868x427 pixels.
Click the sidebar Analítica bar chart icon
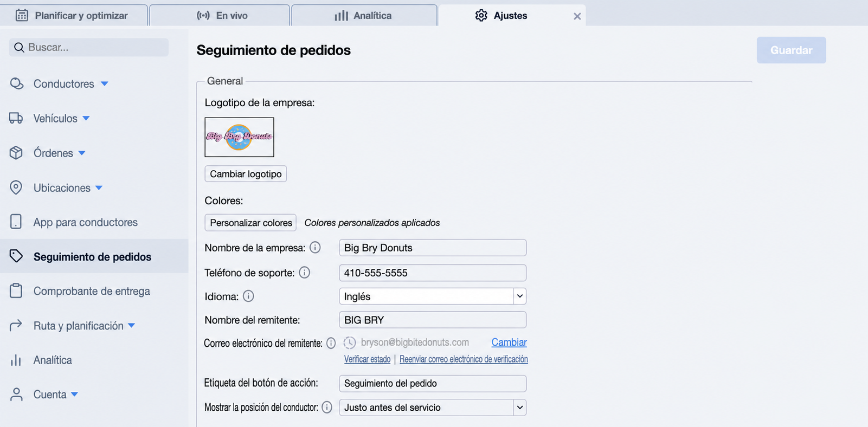point(16,360)
